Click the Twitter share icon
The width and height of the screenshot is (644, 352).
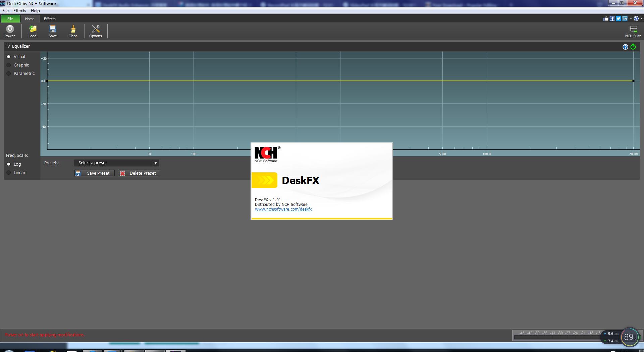point(618,18)
